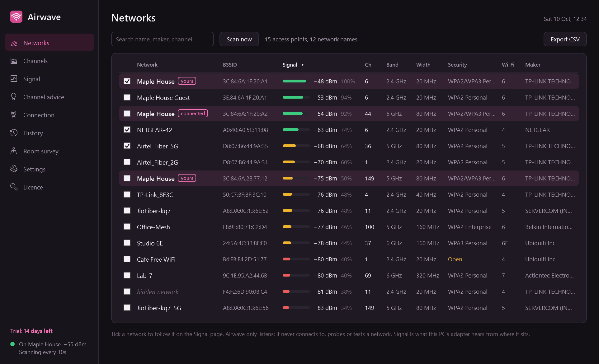Click the Channel advice lightbulb icon

(14, 97)
